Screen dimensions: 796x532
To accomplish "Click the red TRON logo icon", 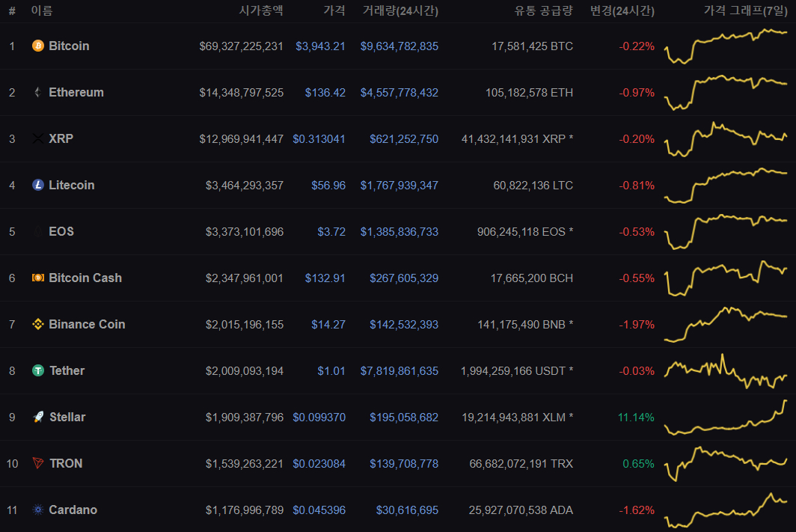I will 38,463.
